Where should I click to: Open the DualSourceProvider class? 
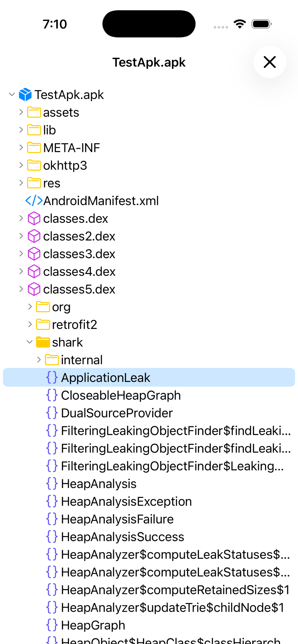(x=117, y=413)
